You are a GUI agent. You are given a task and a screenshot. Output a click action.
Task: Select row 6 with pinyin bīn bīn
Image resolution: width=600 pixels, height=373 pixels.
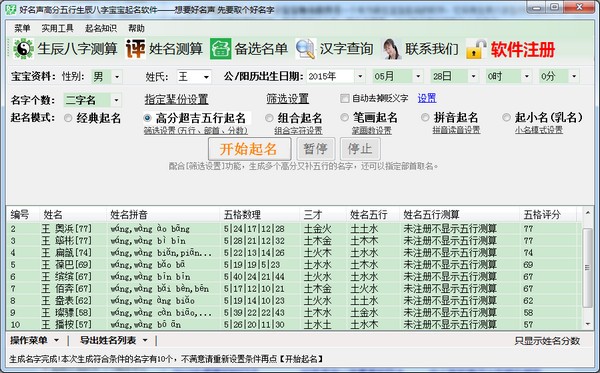coord(294,277)
